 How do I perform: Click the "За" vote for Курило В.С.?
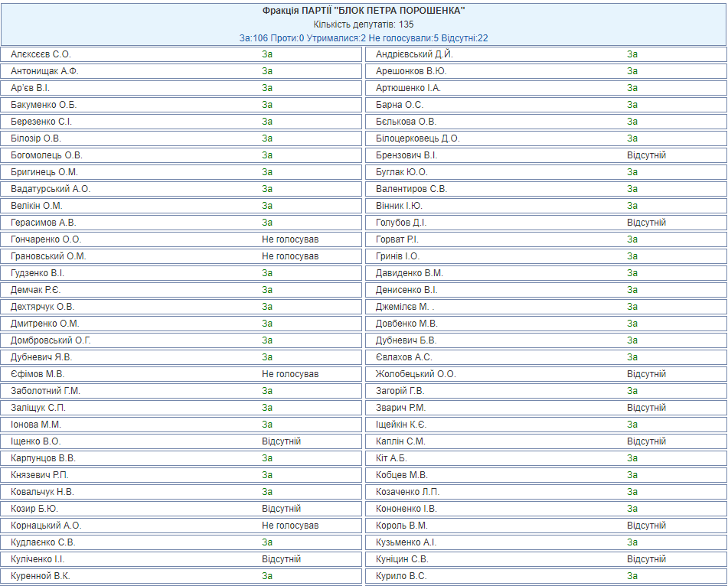pos(632,576)
